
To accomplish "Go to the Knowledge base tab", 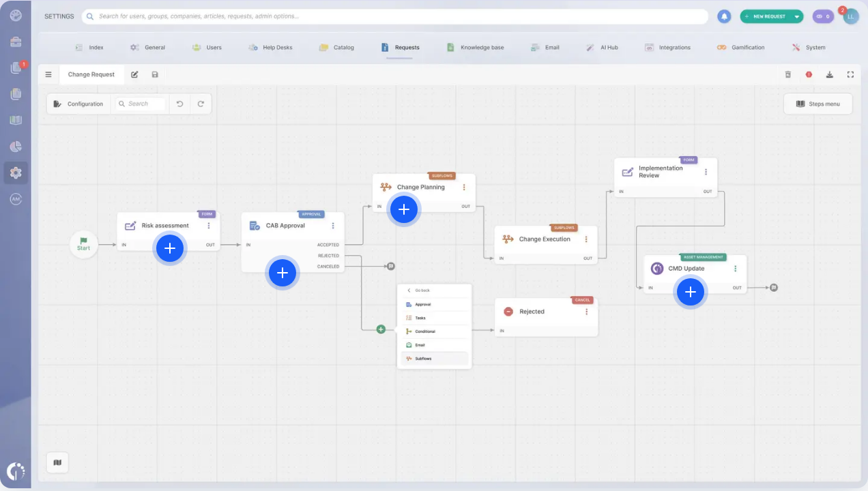I will pos(475,48).
